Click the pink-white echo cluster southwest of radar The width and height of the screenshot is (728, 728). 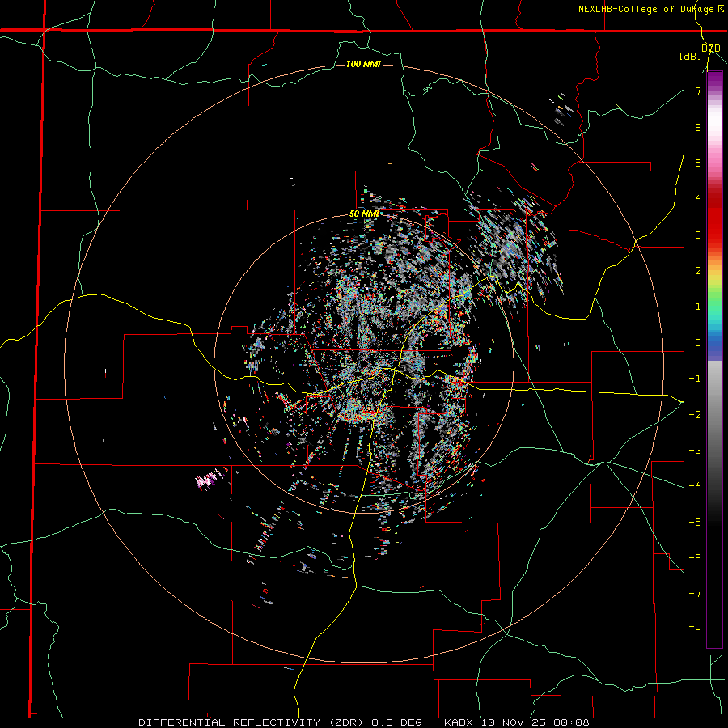[x=208, y=480]
